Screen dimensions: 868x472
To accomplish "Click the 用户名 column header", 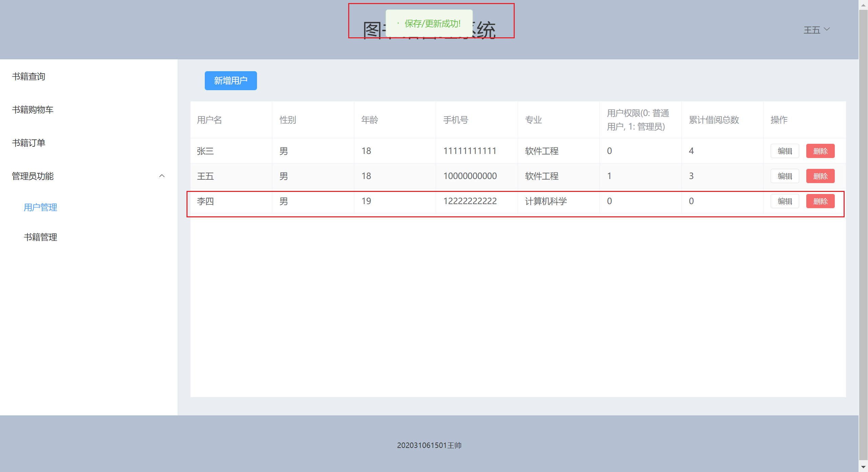I will point(210,120).
